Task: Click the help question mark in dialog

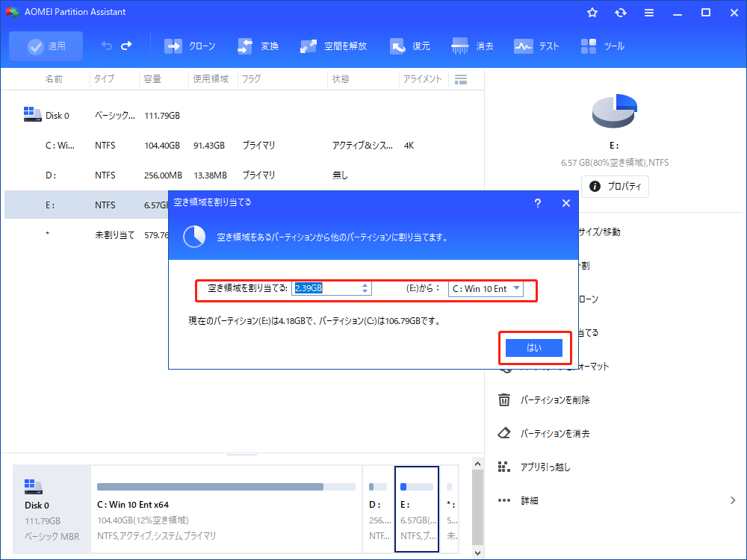Action: [537, 203]
